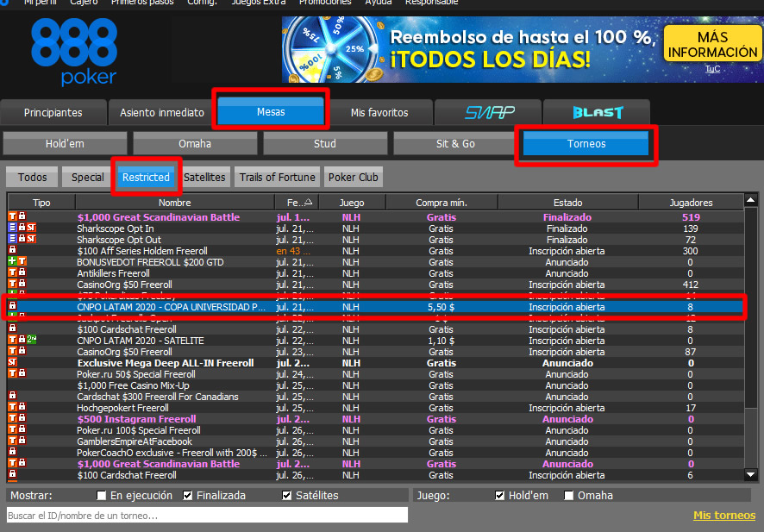
Task: Click the 888 poker logo
Action: pos(74,52)
